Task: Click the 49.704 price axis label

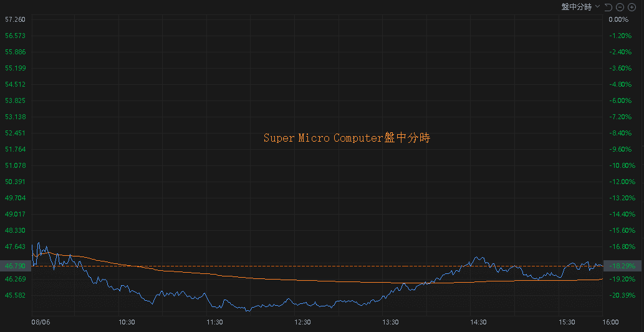Action: tap(15, 198)
